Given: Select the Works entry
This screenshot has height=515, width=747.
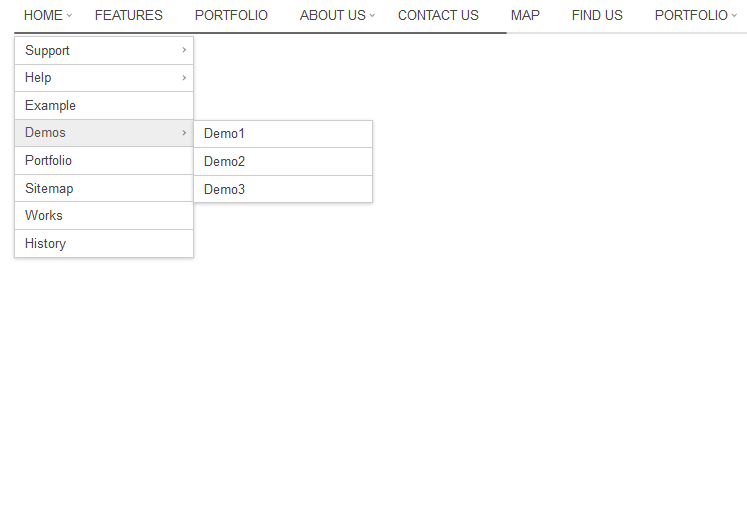Looking at the screenshot, I should 44,215.
